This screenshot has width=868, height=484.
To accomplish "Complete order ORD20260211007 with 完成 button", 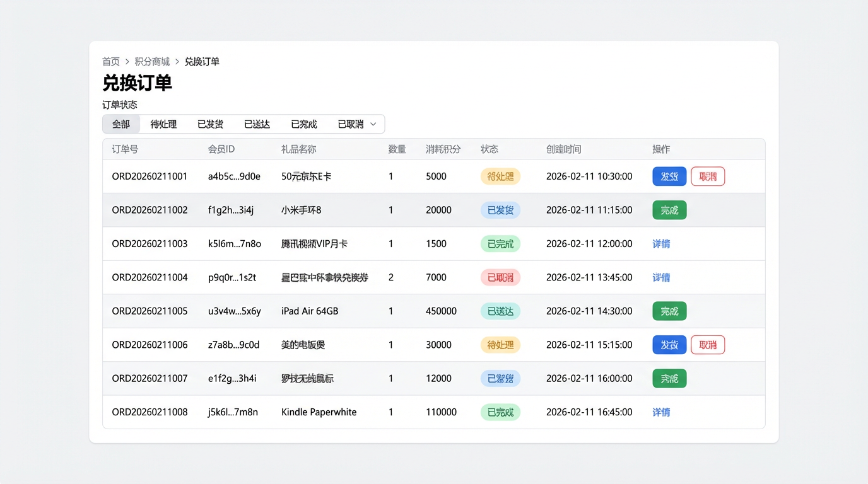I will pos(669,379).
